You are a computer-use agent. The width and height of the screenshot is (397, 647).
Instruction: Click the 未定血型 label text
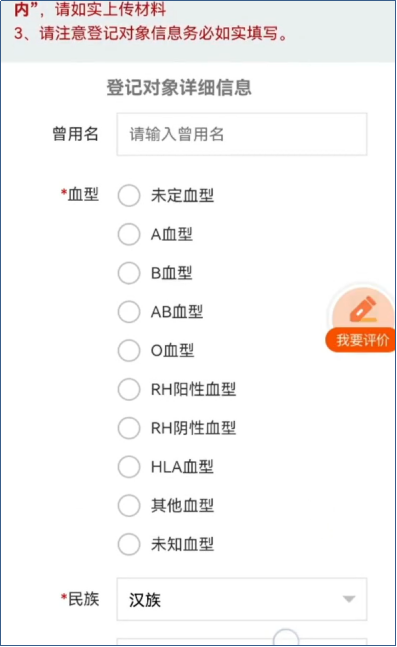pos(182,196)
